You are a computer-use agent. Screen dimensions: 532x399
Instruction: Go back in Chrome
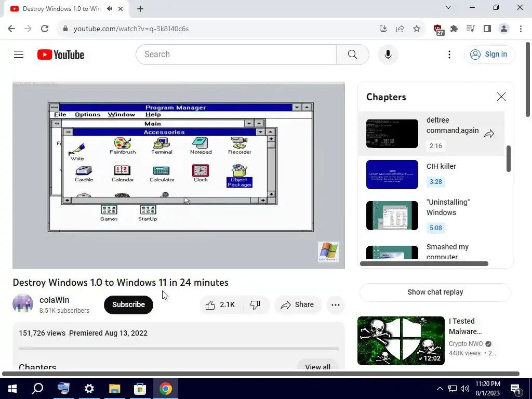[11, 29]
